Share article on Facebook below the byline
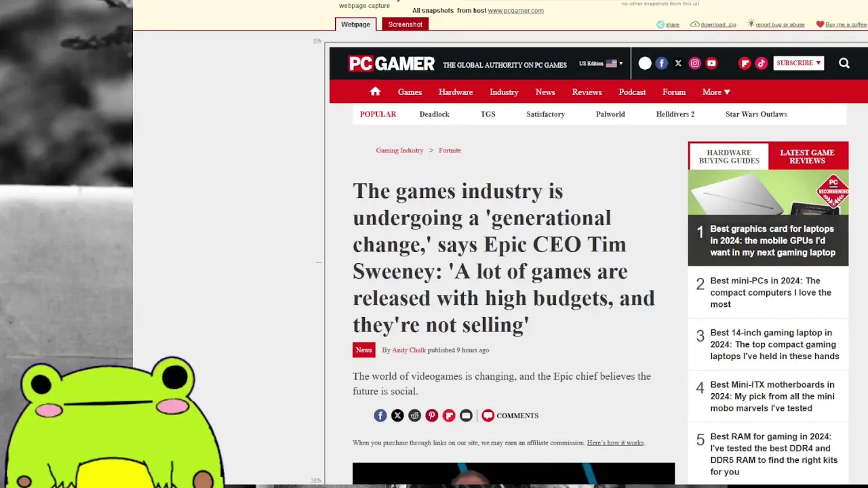The width and height of the screenshot is (868, 488). pyautogui.click(x=380, y=415)
